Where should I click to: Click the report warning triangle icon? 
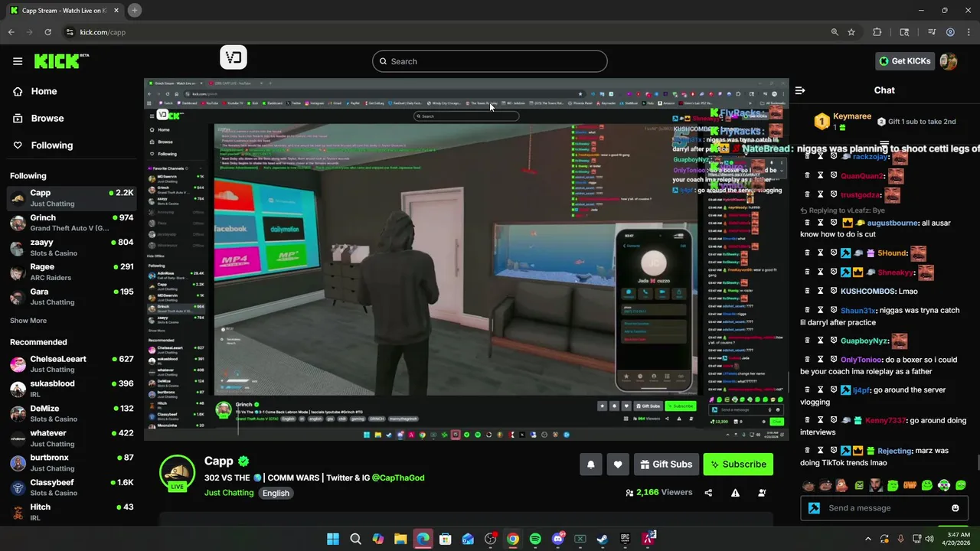point(735,493)
